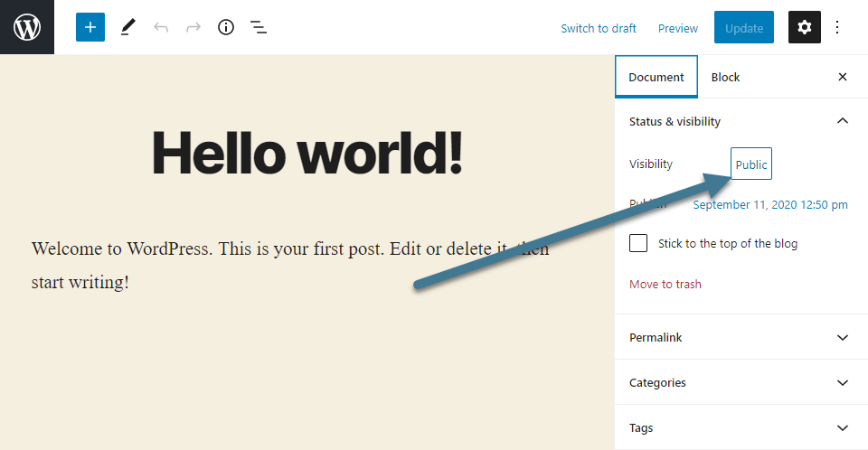The image size is (868, 450).
Task: Open the Public visibility option
Action: (x=751, y=164)
